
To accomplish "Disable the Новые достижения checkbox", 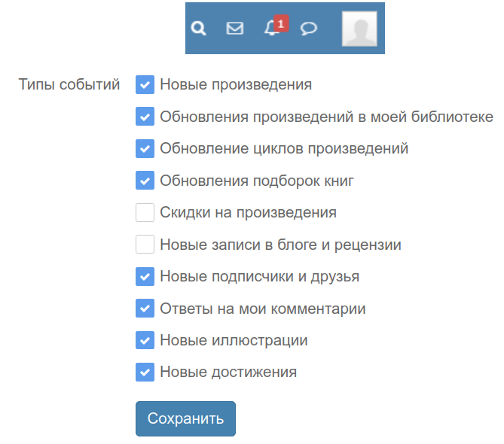I will pos(145,372).
